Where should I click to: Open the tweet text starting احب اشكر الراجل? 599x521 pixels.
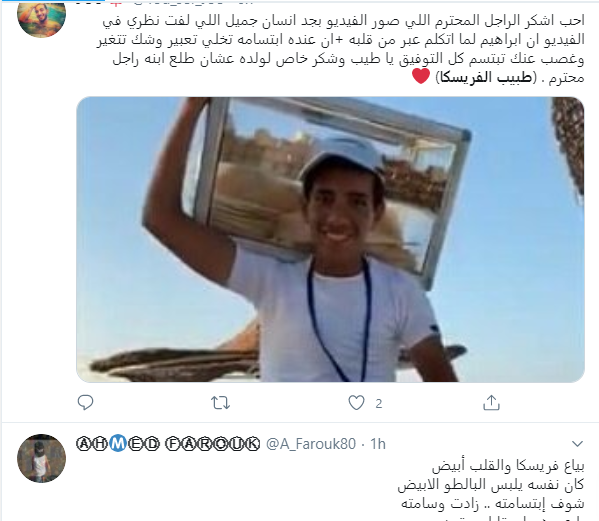[x=340, y=49]
